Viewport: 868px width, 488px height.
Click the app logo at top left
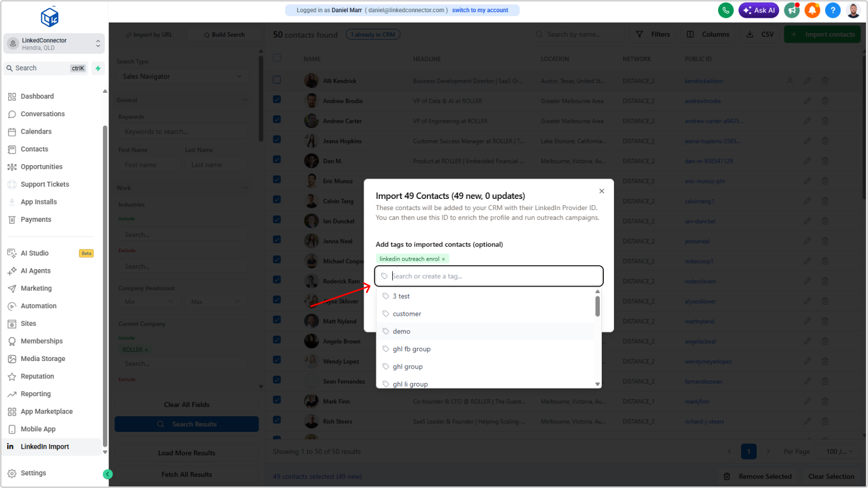pos(49,17)
